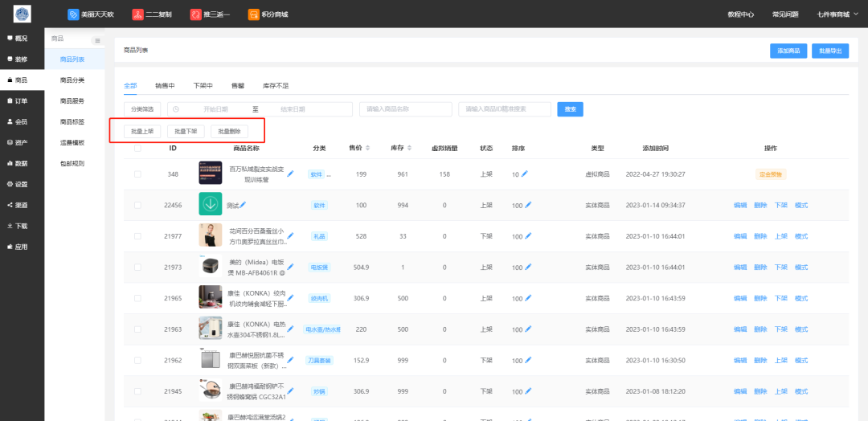
Task: Click 上架 for product ID 21977
Action: [x=781, y=236]
